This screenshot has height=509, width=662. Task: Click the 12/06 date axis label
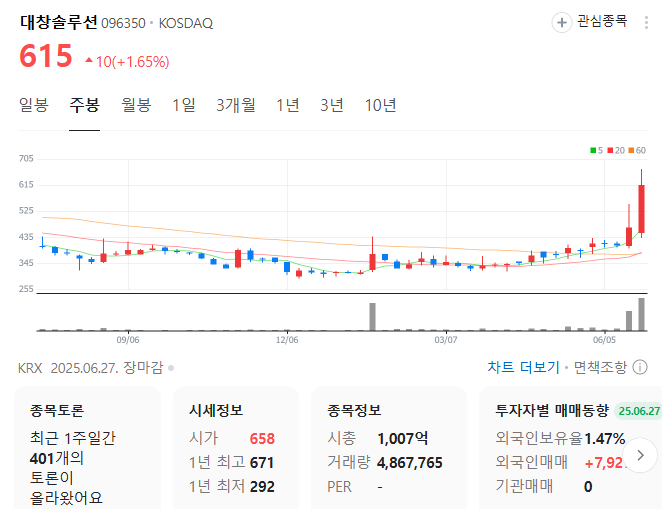287,340
